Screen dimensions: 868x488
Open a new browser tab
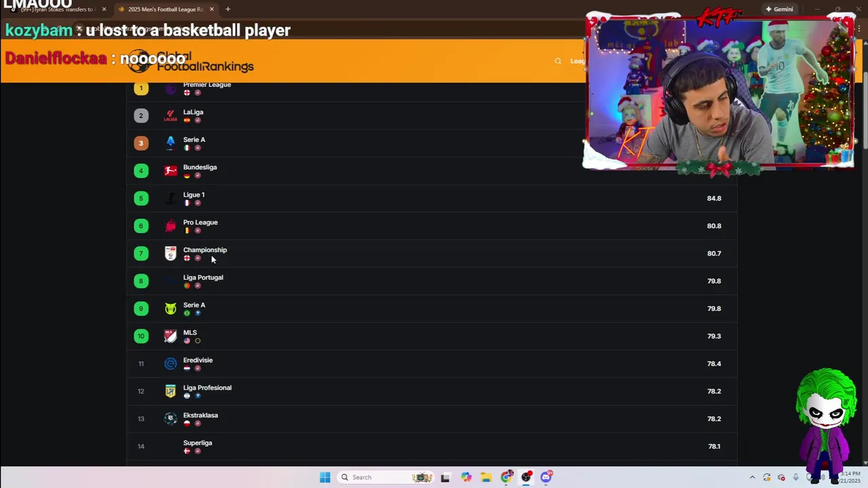228,9
